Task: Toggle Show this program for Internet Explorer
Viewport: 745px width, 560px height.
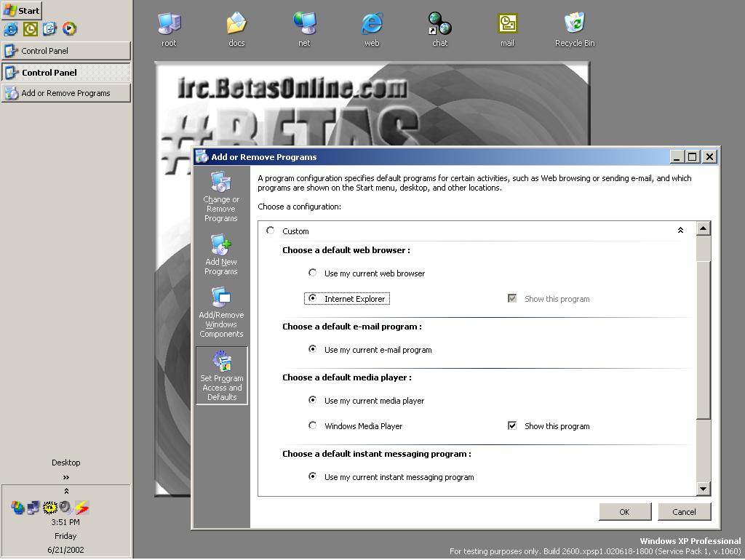Action: coord(511,298)
